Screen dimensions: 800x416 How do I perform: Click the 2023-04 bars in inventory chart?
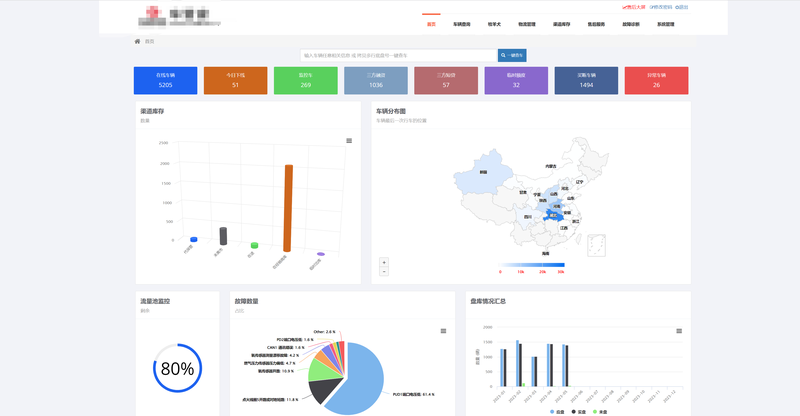click(550, 365)
